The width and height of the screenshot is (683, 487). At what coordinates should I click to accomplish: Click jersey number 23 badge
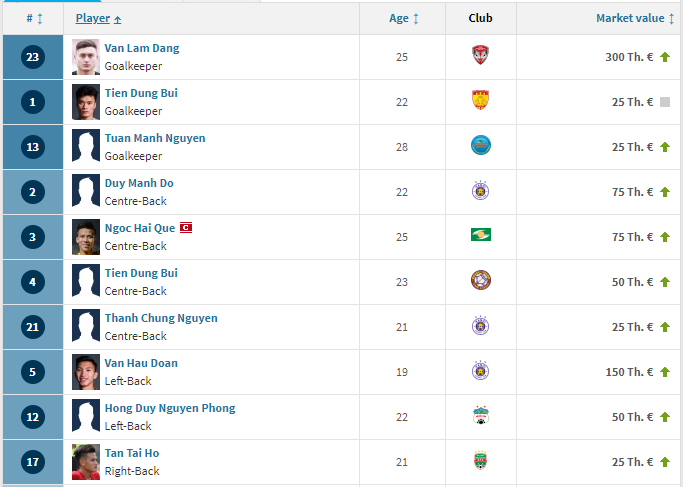(33, 57)
